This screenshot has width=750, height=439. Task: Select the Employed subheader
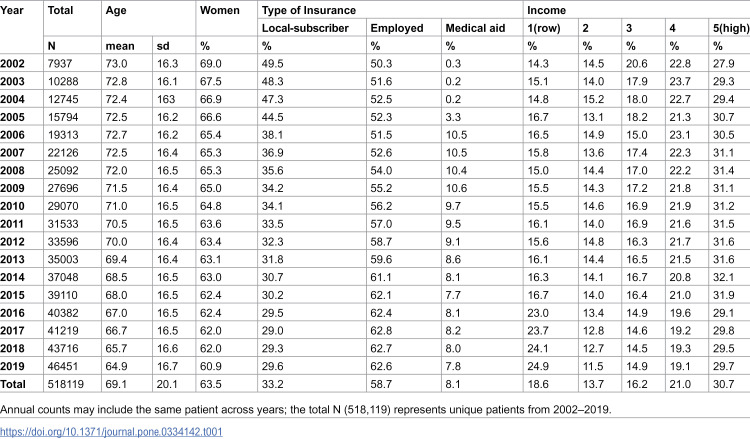coord(397,28)
